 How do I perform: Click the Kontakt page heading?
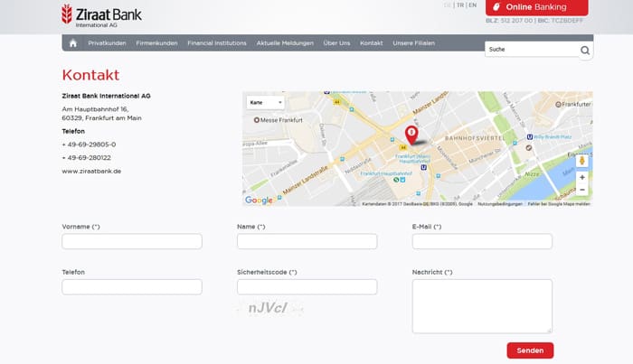(x=90, y=75)
